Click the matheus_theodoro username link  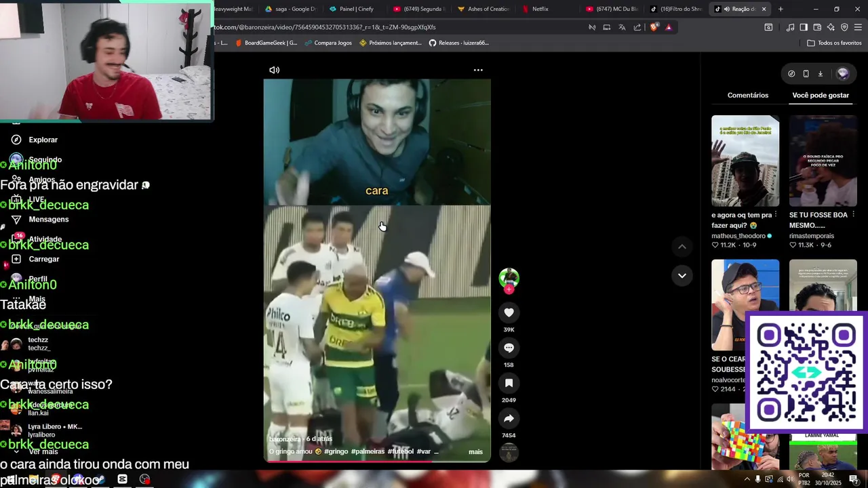pos(738,236)
